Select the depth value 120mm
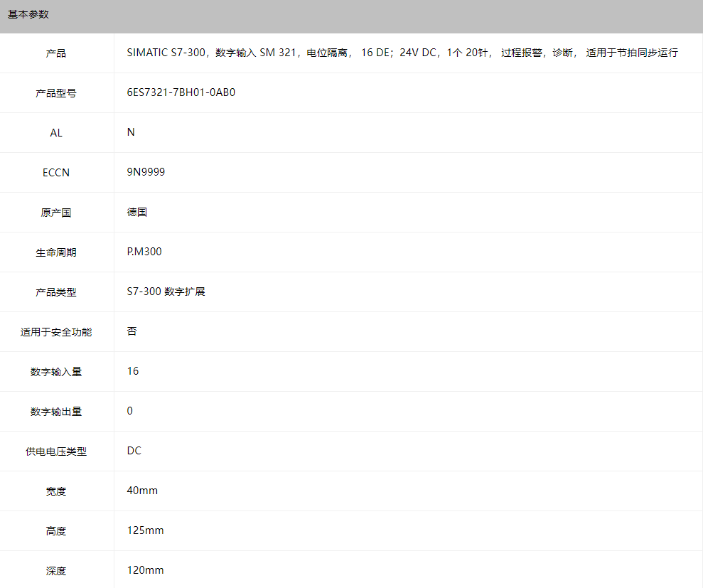 [x=145, y=570]
